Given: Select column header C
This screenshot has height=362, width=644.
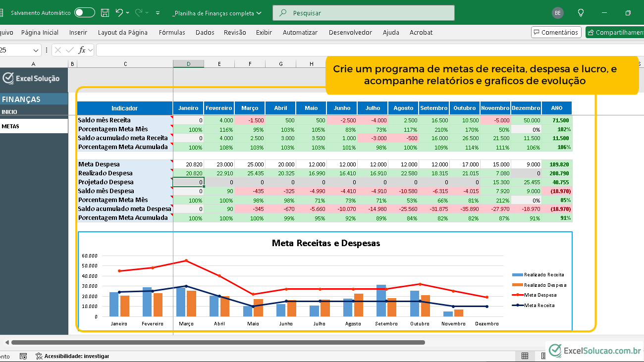Looking at the screenshot, I should (125, 64).
